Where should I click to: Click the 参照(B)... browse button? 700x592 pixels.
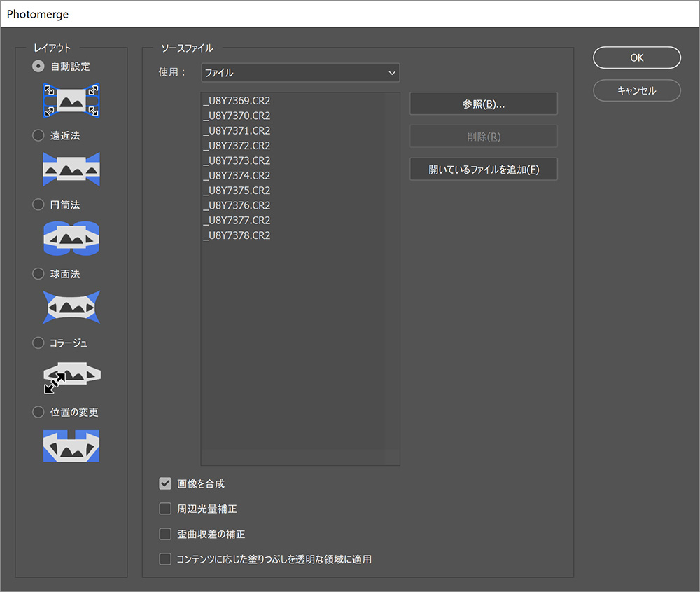[483, 104]
